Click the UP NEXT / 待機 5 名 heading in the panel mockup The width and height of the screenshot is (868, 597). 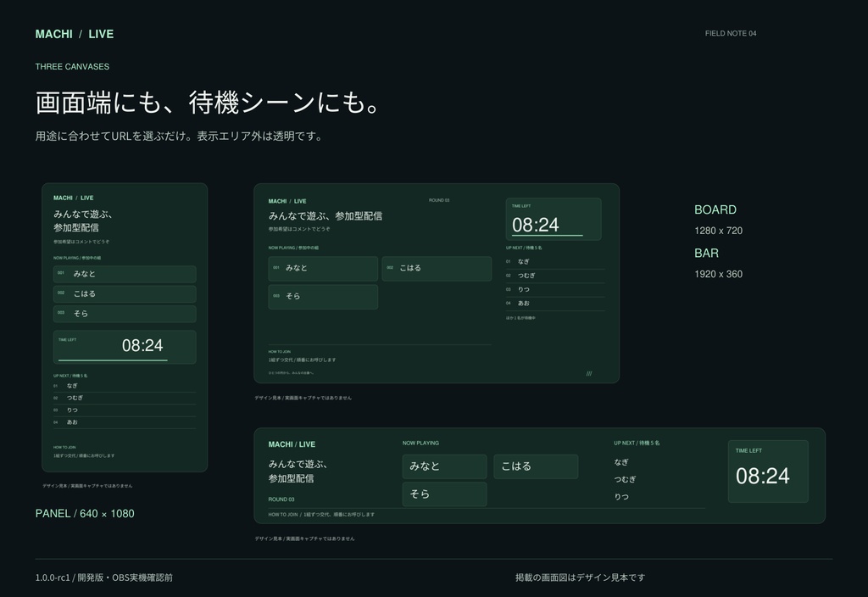point(70,376)
